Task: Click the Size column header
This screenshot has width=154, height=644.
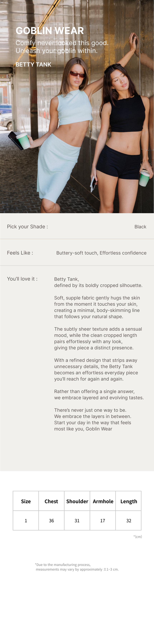Action: coord(26,501)
